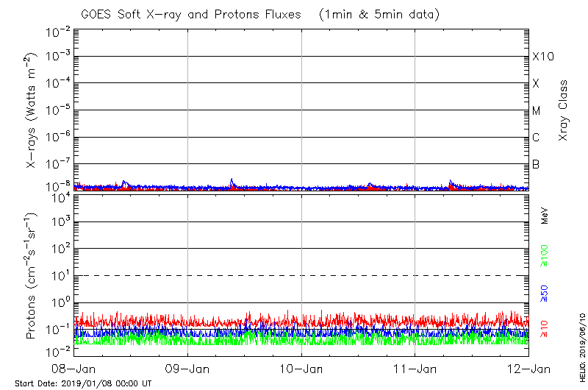Viewport: 588px width, 390px height.
Task: Select the B flare class label
Action: click(x=537, y=164)
